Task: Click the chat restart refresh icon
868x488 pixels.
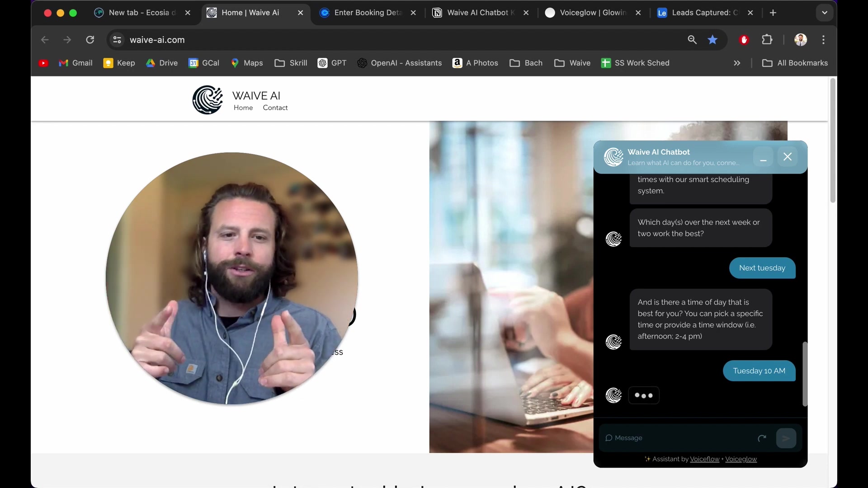Action: click(762, 438)
